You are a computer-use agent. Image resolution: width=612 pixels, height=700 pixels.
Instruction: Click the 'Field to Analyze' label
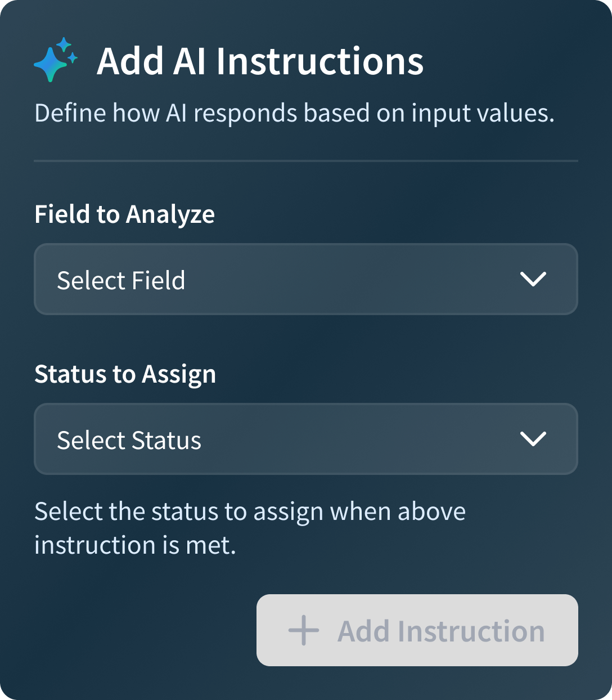(124, 214)
